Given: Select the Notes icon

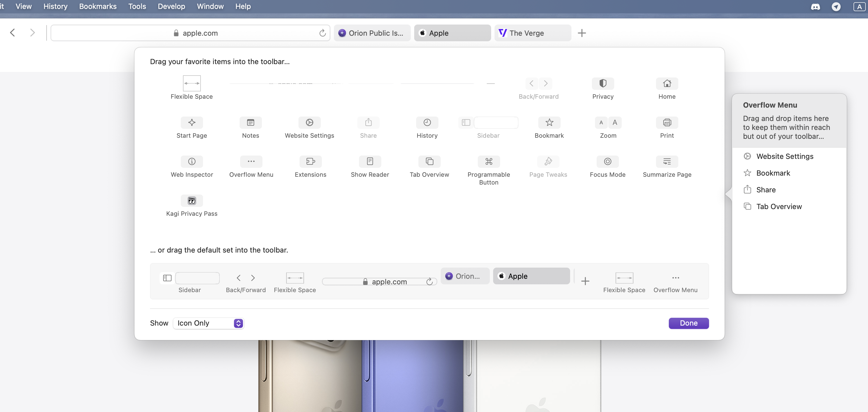Looking at the screenshot, I should click(x=250, y=122).
